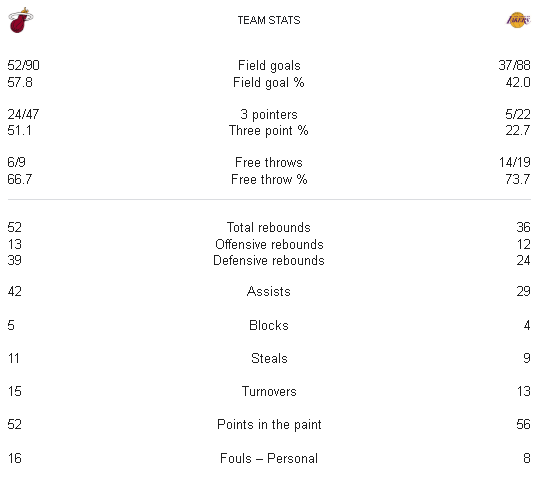Click the Miami Heat team logo
This screenshot has height=482, width=543.
[20, 20]
